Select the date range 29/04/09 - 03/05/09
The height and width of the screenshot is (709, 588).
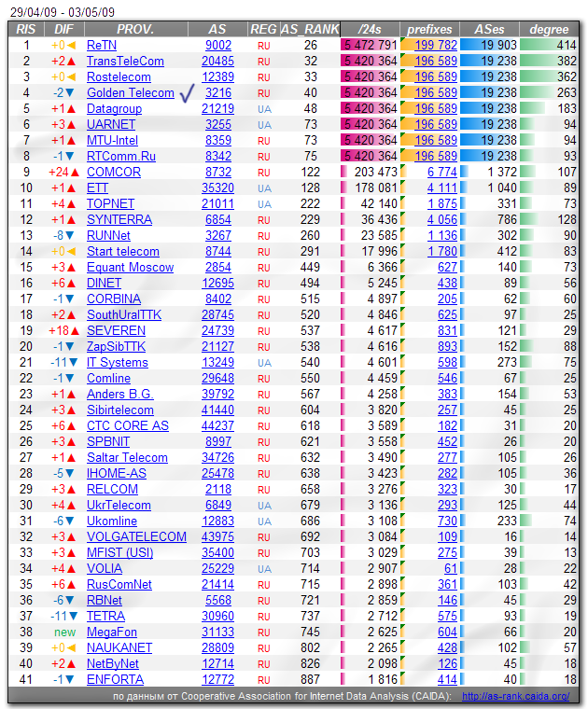[63, 12]
